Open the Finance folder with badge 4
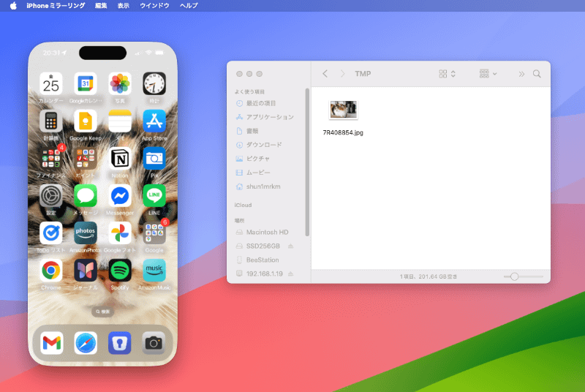The height and width of the screenshot is (392, 585). coord(51,159)
